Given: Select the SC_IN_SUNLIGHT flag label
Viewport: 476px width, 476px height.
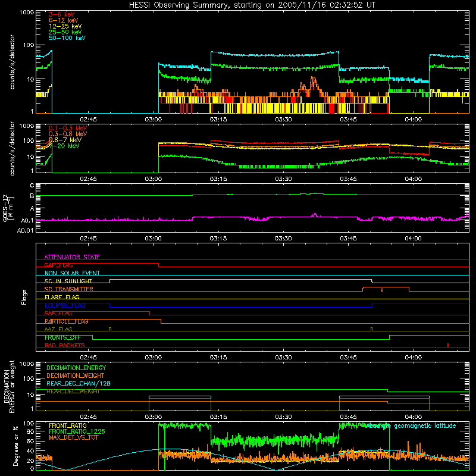Looking at the screenshot, I should [x=68, y=281].
